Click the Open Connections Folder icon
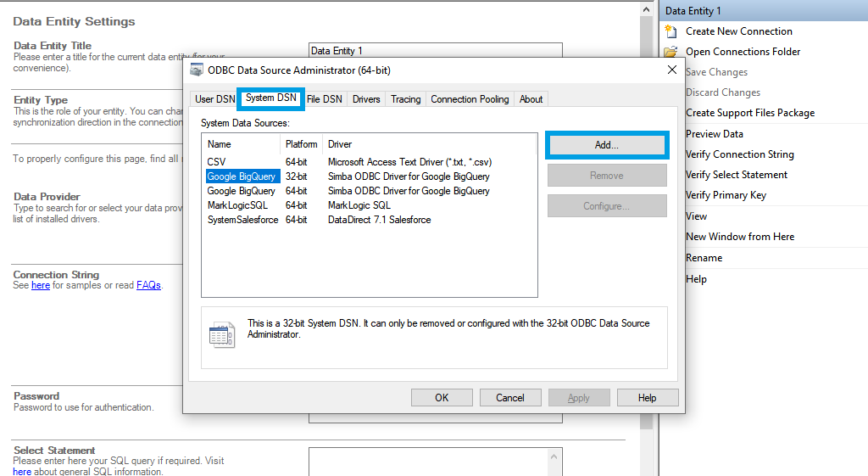 670,52
